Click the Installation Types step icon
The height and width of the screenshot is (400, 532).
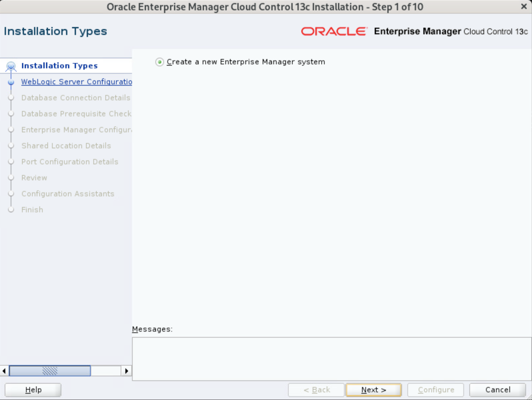(11, 66)
